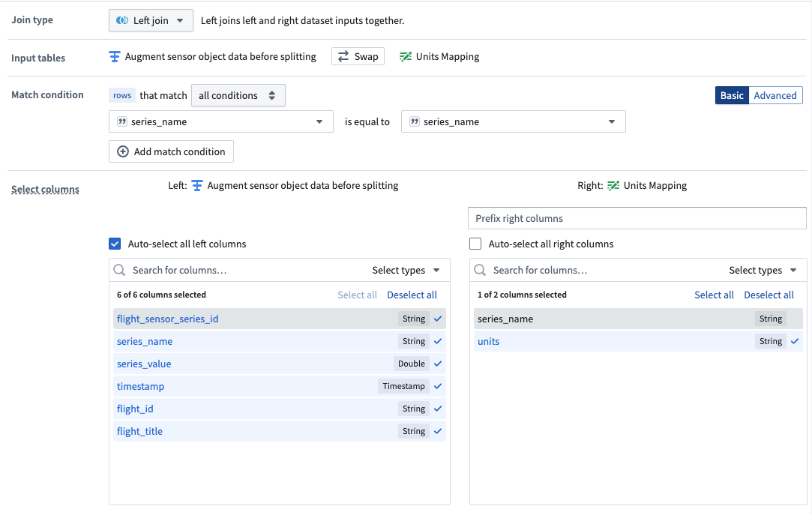Click the search icon in left columns search

click(119, 270)
